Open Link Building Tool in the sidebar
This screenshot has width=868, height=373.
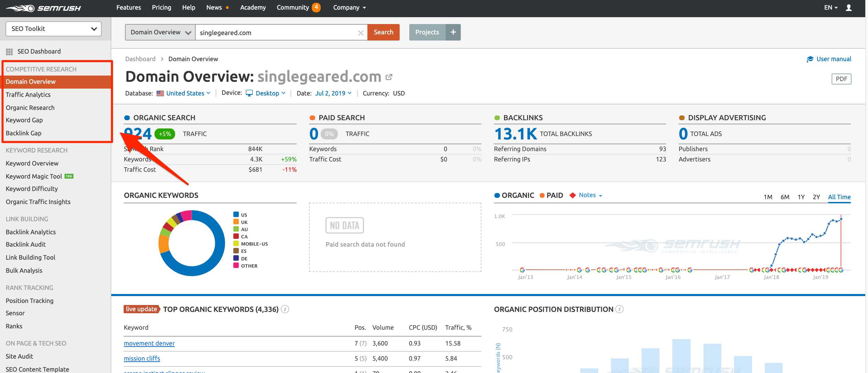coord(31,258)
